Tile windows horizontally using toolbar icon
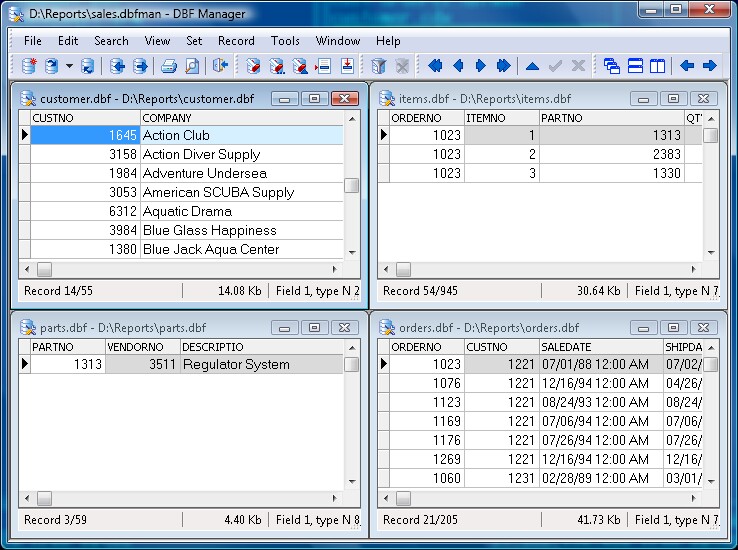Viewport: 738px width, 550px height. tap(634, 66)
